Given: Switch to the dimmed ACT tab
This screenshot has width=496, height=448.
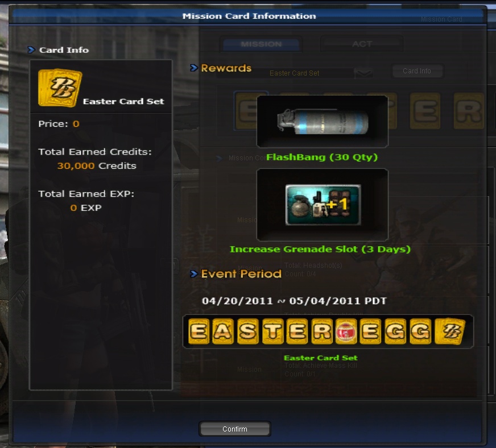Looking at the screenshot, I should click(x=362, y=44).
